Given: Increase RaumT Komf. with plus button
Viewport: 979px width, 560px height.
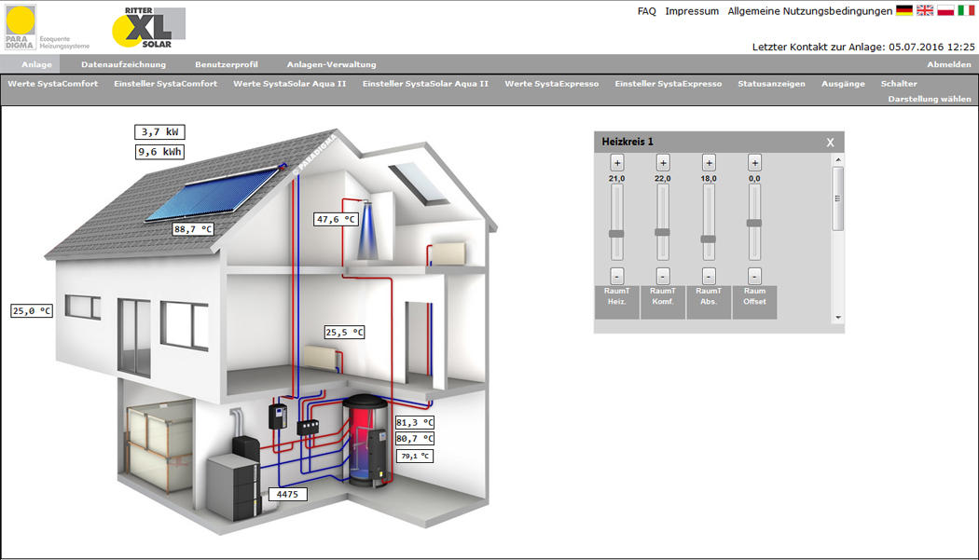Looking at the screenshot, I should point(662,163).
